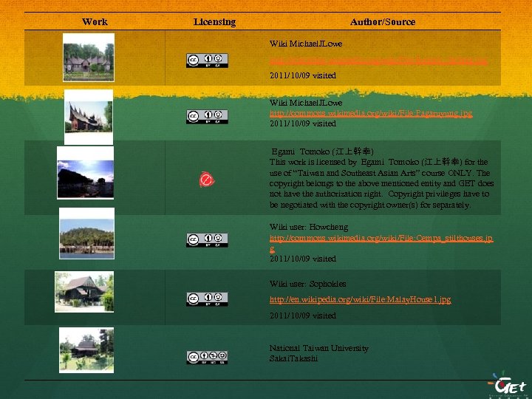Click the CC license badge in the Howcheng row
Image resolution: width=532 pixels, height=399 pixels.
coord(207,239)
